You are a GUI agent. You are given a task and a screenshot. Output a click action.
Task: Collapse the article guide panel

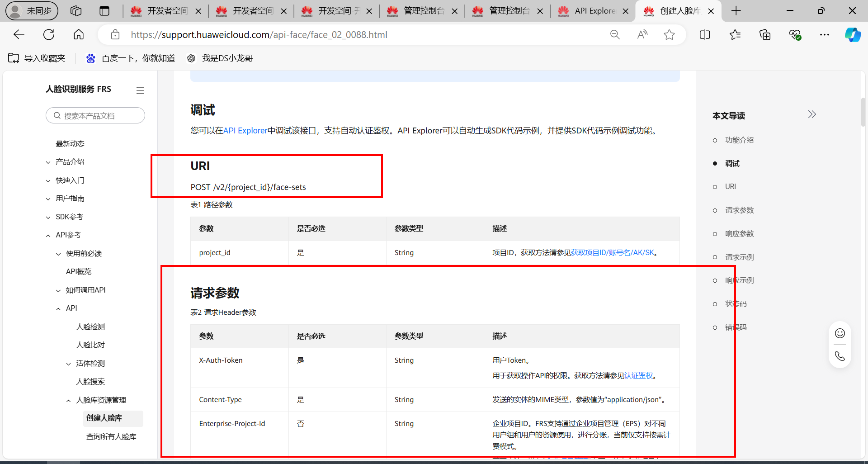(812, 114)
